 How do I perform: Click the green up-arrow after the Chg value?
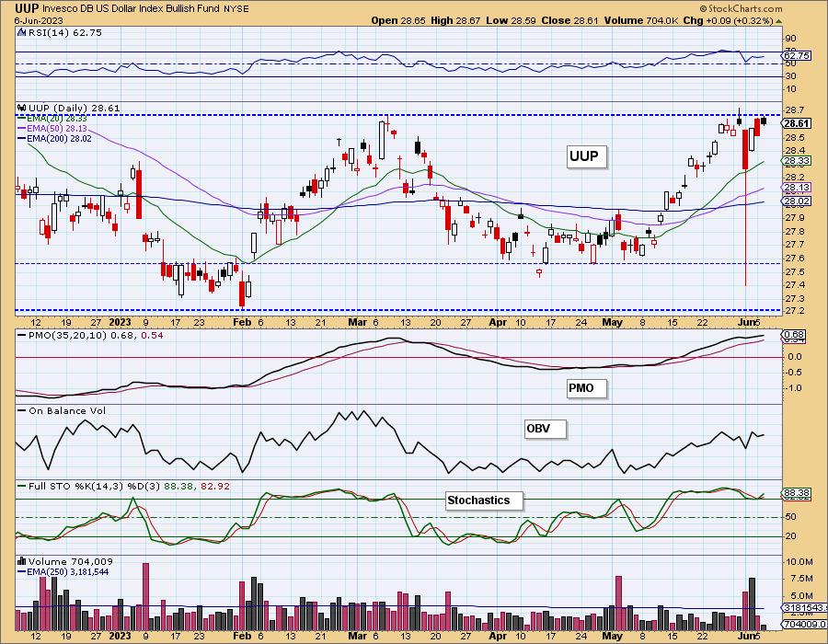(x=777, y=21)
